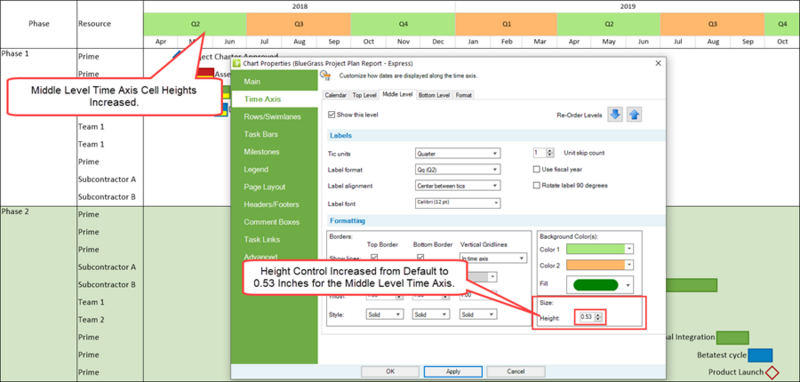Click the blue Betatest cycle task bar

click(760, 355)
